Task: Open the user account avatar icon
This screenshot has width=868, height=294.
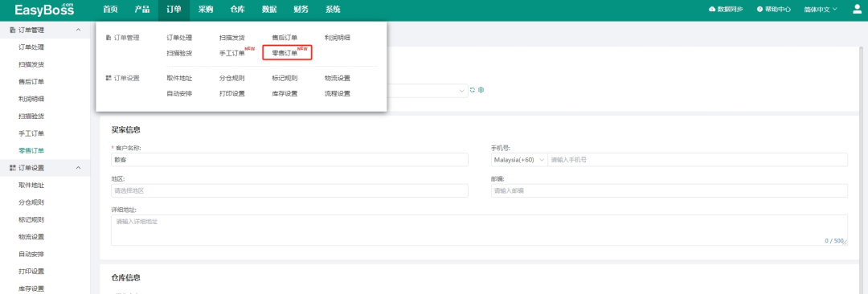Action: coord(857,10)
